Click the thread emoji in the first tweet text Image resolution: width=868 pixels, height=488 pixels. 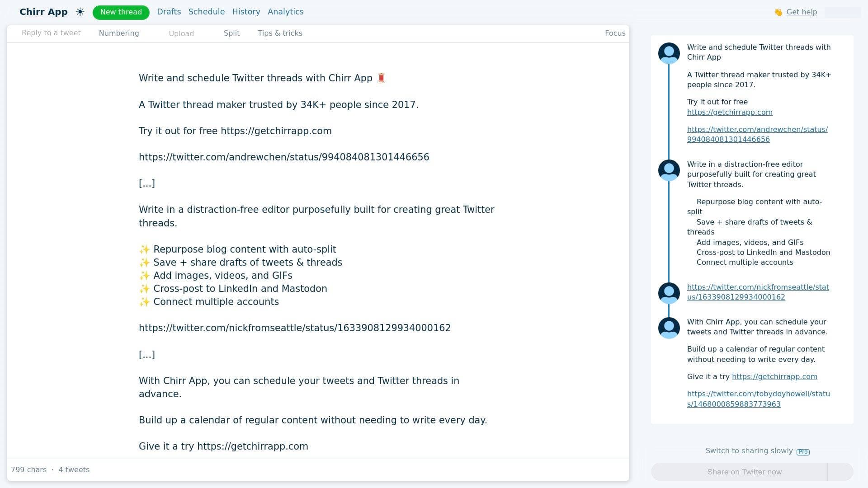[x=381, y=78]
